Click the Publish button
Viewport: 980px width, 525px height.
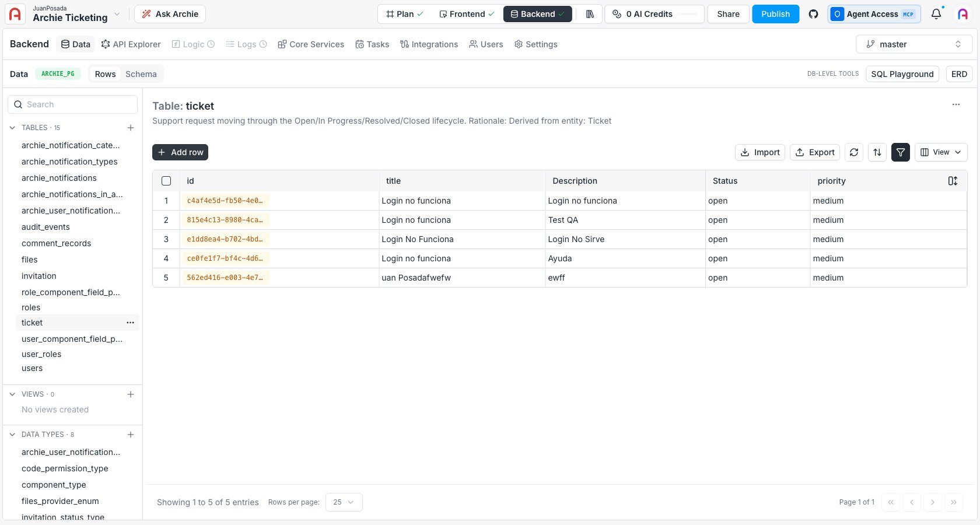pos(775,14)
